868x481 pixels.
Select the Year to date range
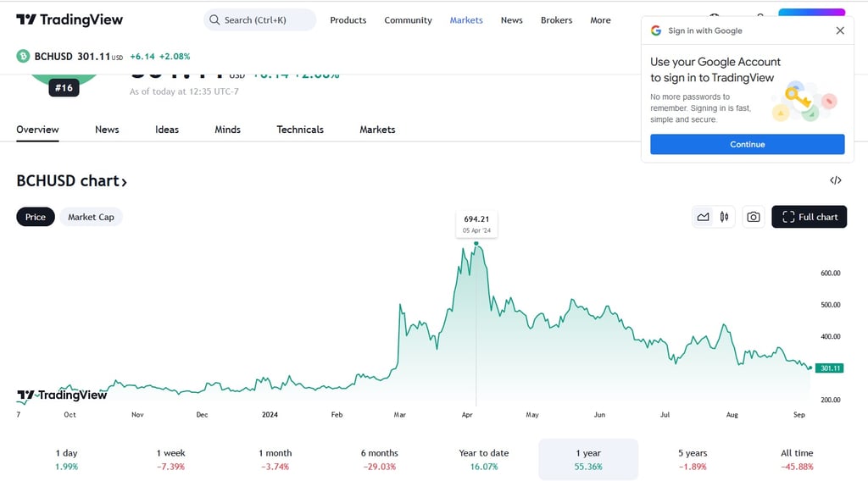484,460
